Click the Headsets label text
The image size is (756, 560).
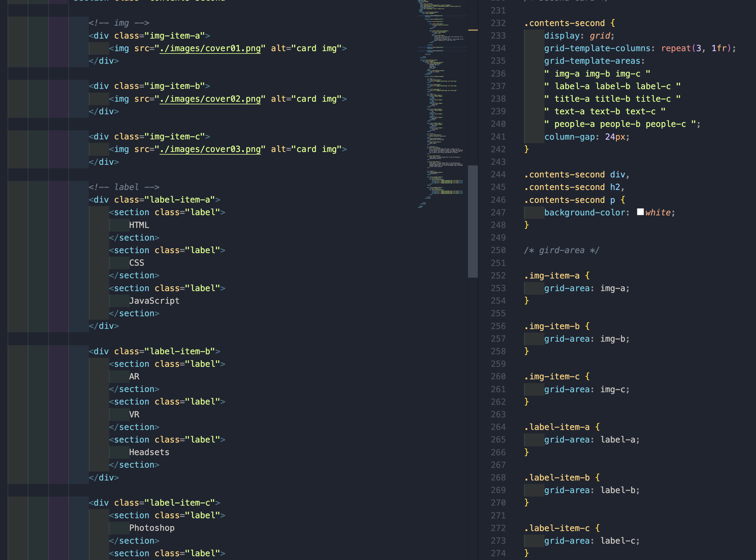pyautogui.click(x=149, y=452)
